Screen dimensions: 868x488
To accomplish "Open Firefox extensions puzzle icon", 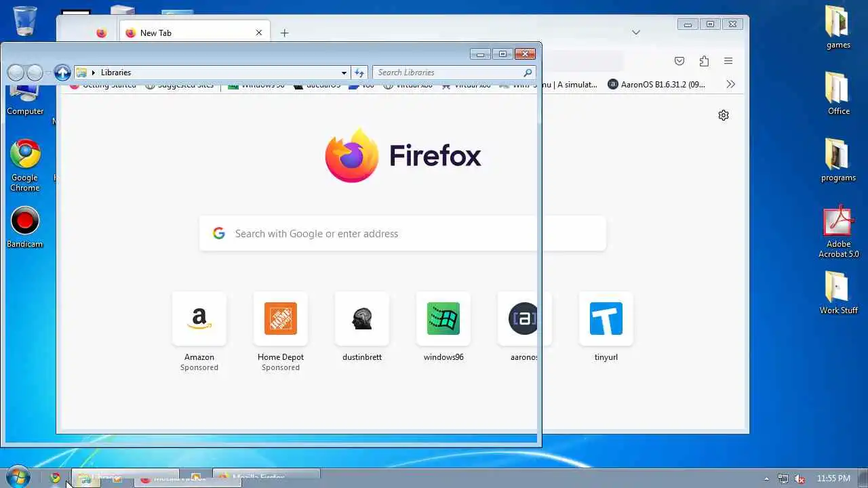I will coord(704,61).
